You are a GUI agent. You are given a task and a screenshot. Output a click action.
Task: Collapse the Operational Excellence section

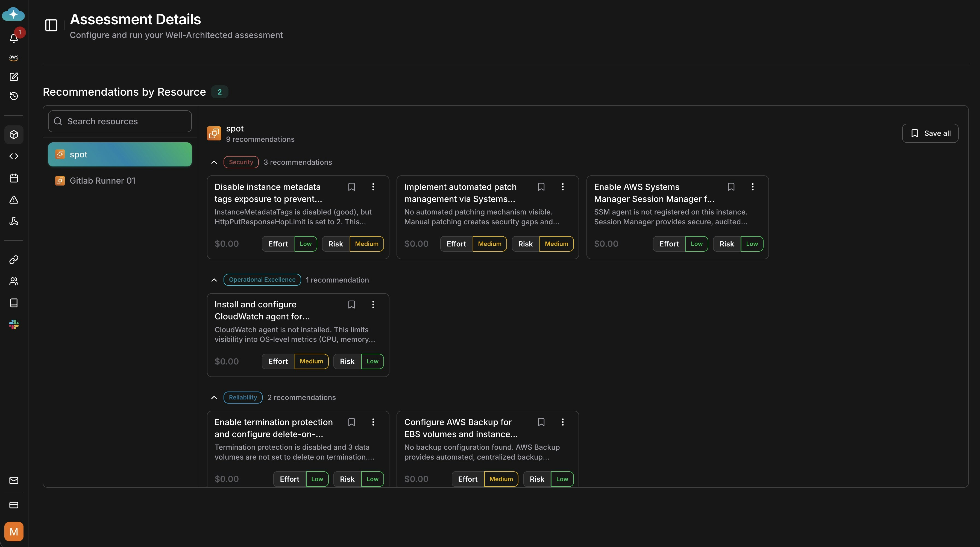(x=214, y=280)
